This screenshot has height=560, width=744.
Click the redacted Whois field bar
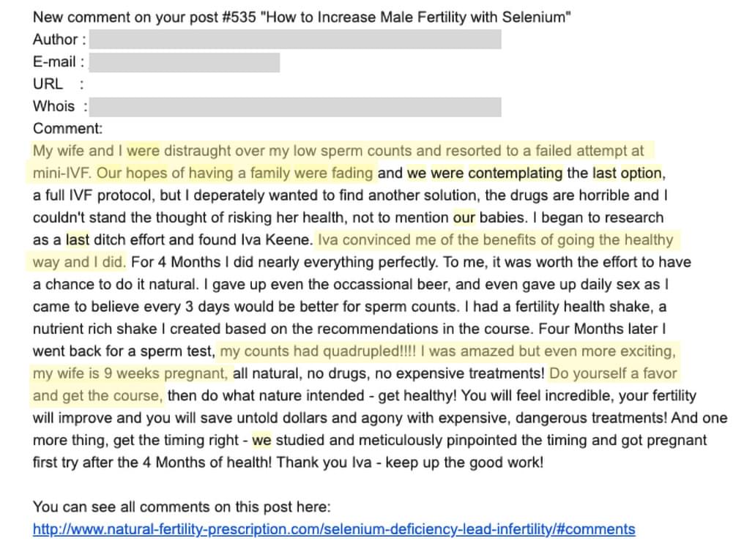click(295, 107)
